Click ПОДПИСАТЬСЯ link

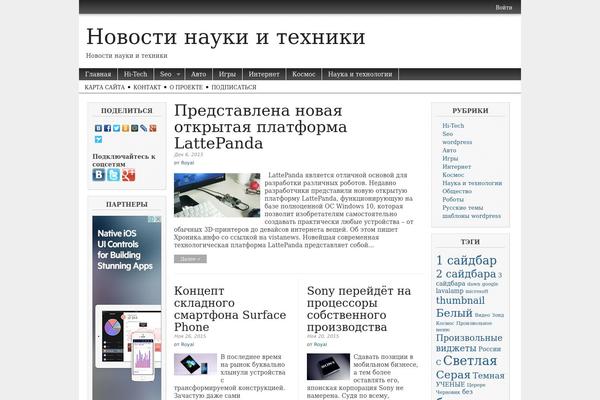[234, 87]
